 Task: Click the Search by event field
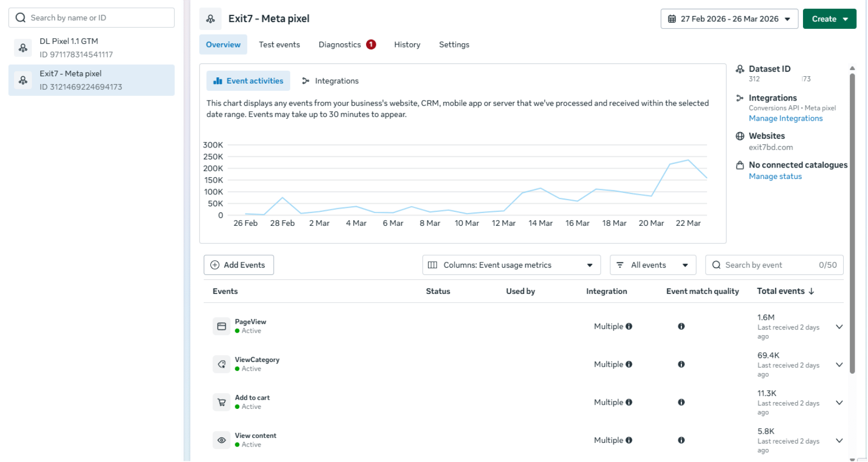click(x=774, y=265)
